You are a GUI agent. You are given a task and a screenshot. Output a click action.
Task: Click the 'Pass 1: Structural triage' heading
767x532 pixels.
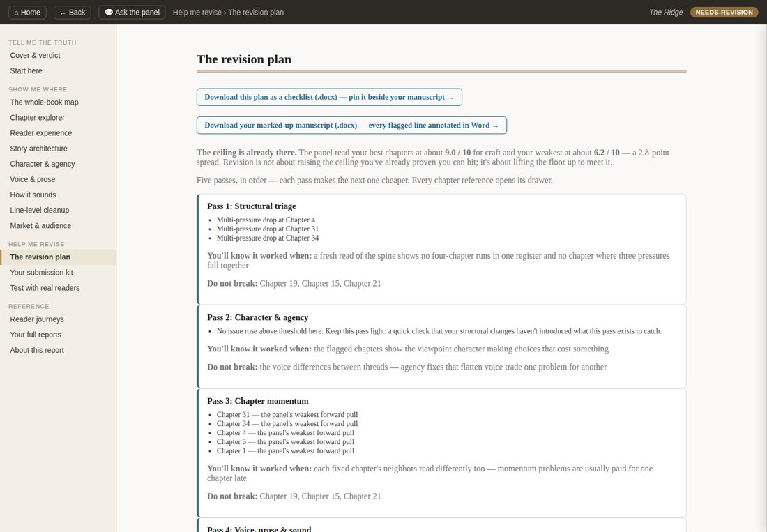click(x=252, y=206)
